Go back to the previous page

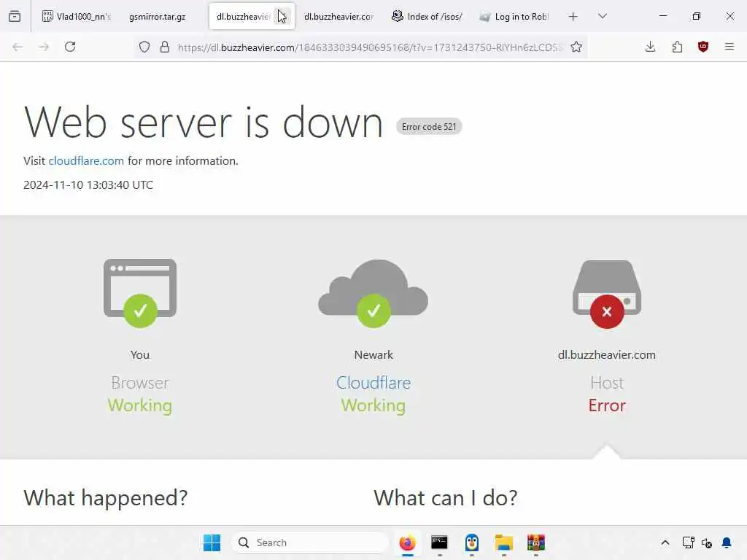(x=18, y=47)
